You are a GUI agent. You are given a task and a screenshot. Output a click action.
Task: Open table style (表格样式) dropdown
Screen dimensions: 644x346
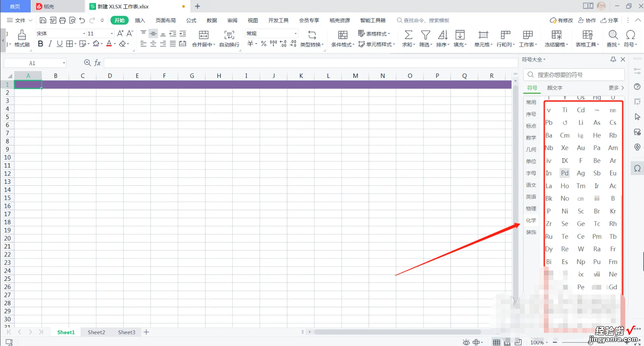coord(374,34)
